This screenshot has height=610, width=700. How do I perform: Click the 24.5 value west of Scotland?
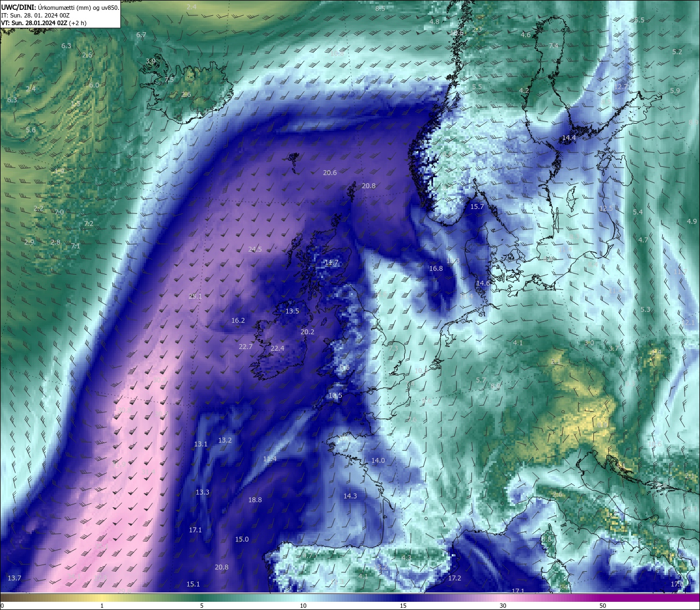(x=255, y=249)
